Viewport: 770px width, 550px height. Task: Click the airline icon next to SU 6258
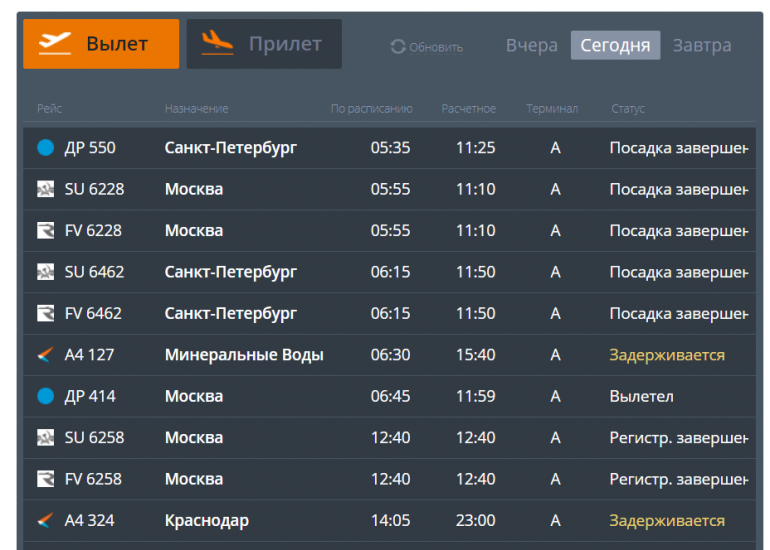coord(45,438)
